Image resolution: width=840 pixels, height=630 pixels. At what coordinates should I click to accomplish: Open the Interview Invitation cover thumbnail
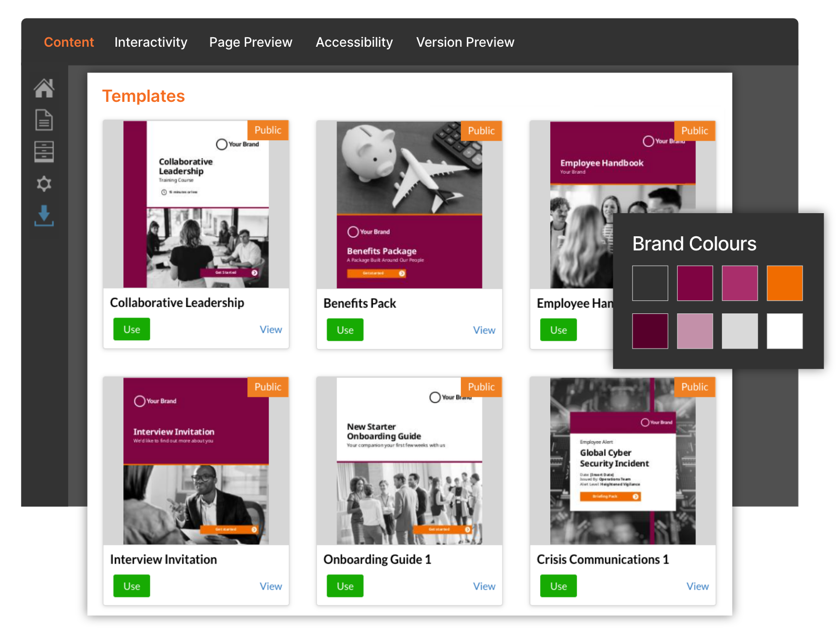tap(196, 461)
